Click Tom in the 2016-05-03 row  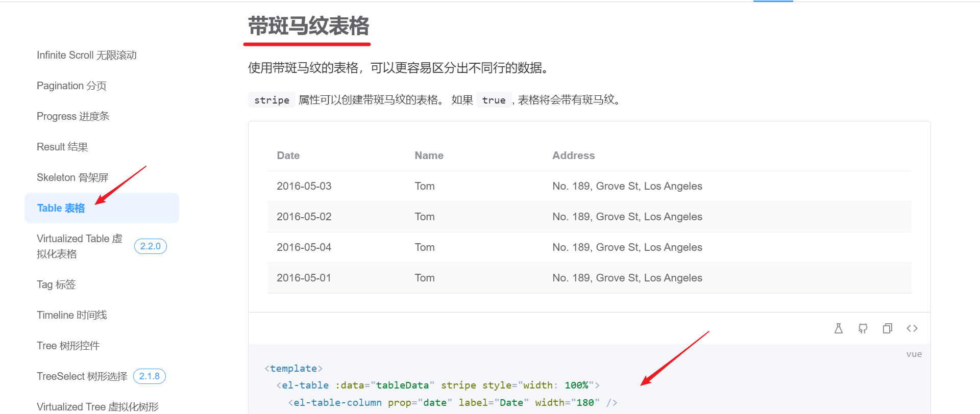(425, 186)
